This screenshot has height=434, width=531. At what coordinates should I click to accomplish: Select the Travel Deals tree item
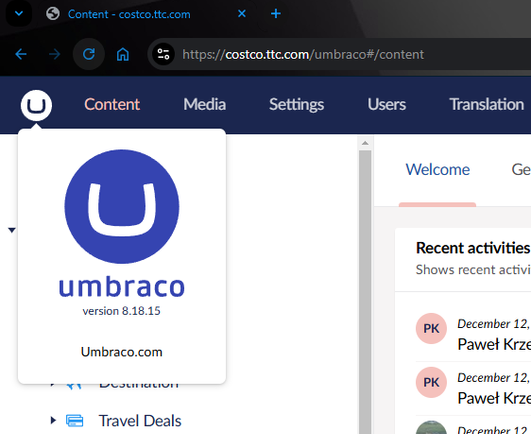[140, 421]
